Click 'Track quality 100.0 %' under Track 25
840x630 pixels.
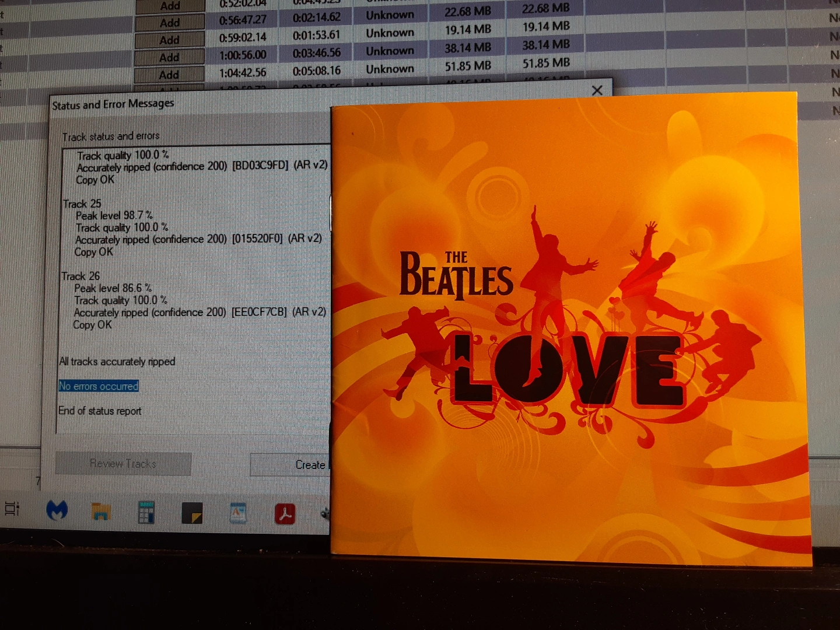tap(122, 228)
